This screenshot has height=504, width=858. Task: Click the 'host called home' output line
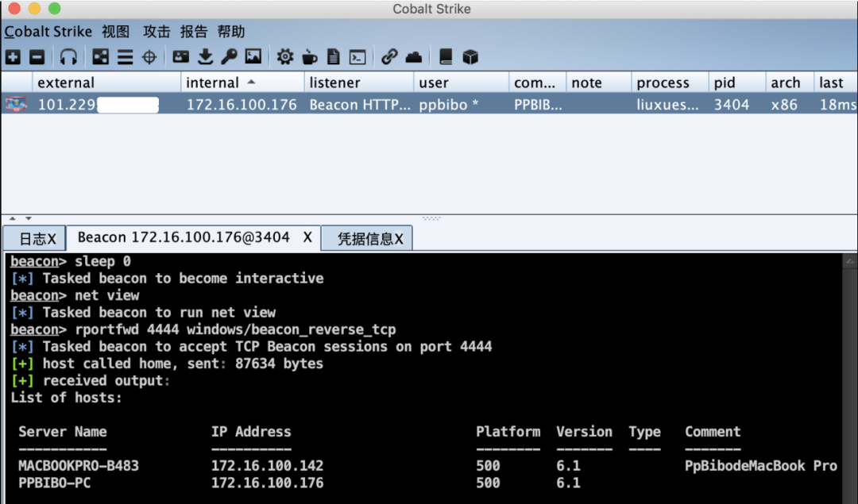[x=167, y=364]
